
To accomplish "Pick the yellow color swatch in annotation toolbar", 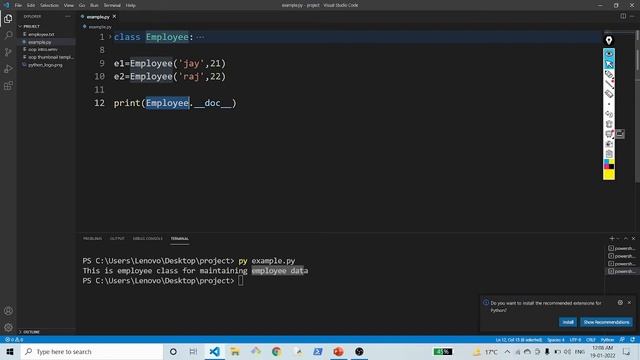I will click(609, 174).
